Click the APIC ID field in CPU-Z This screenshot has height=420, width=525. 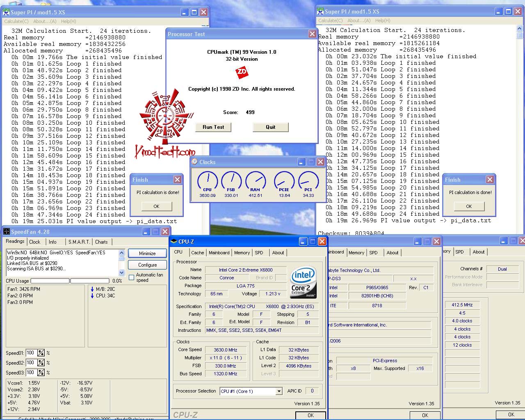(x=312, y=391)
